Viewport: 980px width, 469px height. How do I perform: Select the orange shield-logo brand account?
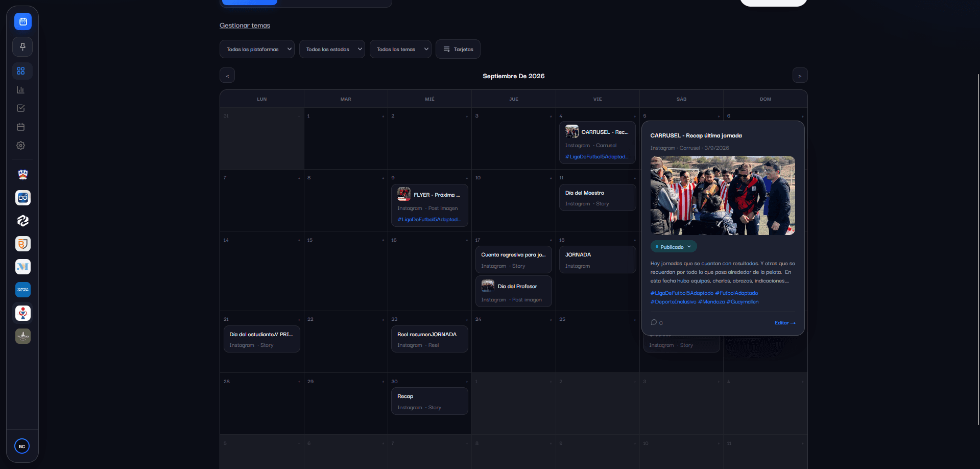click(x=23, y=244)
